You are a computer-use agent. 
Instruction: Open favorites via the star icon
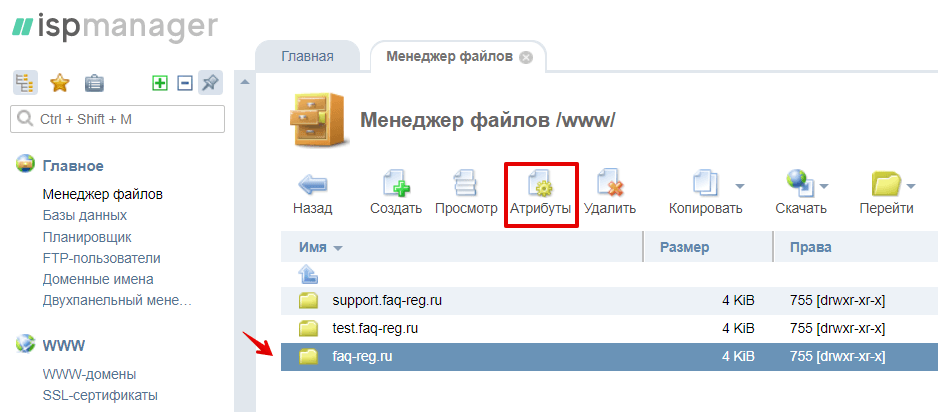60,83
